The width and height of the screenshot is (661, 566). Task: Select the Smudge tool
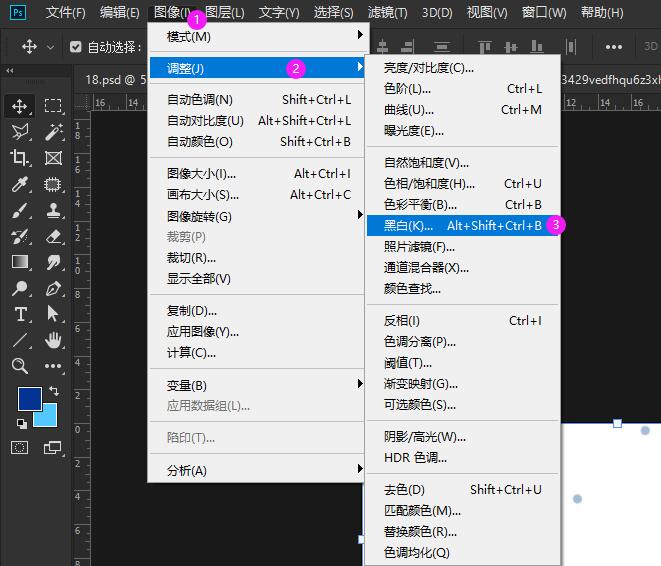53,262
